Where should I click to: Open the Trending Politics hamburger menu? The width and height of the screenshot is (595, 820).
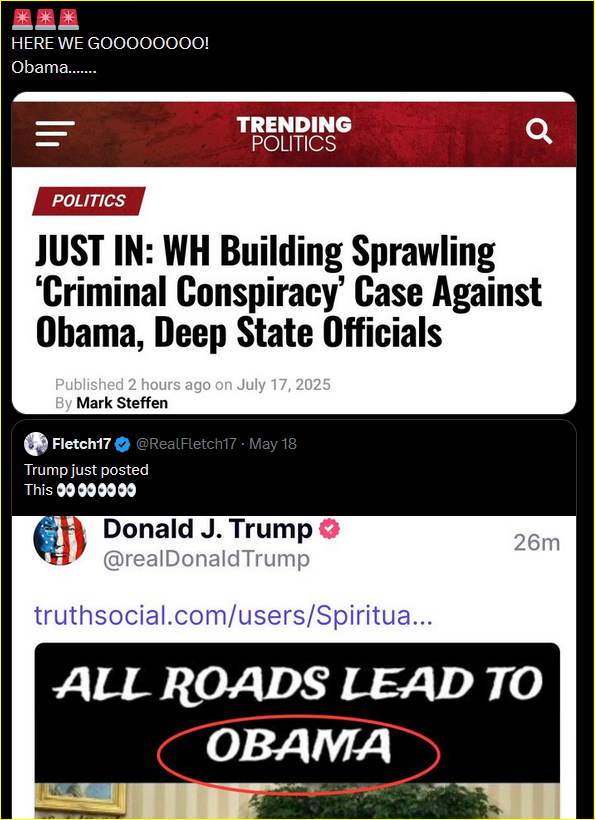pyautogui.click(x=55, y=133)
